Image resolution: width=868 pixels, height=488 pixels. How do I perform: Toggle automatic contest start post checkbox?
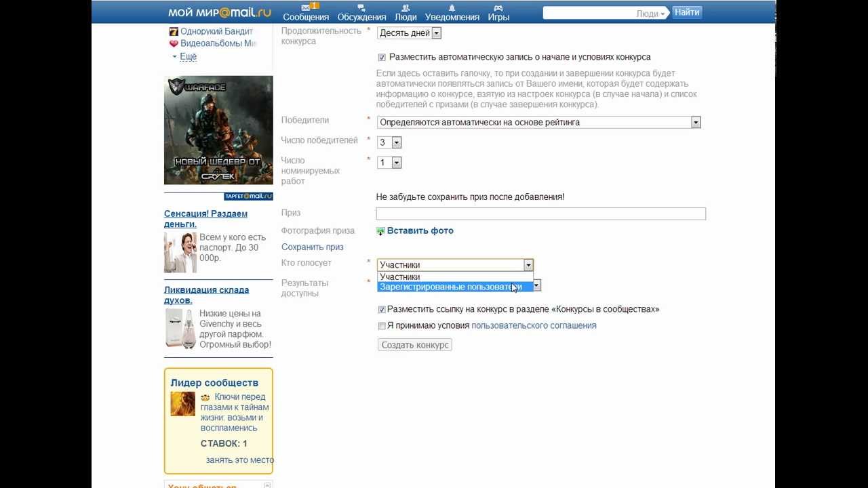382,58
